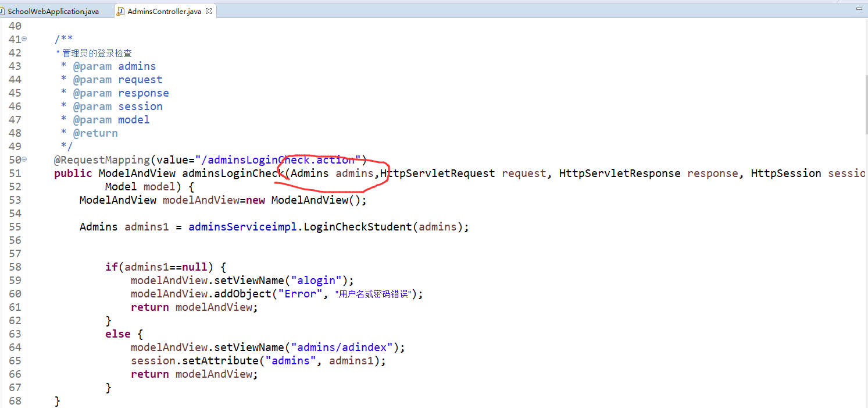Minimize the editor area with the minimize icon
Screen dimensions: 868x408
tap(858, 9)
